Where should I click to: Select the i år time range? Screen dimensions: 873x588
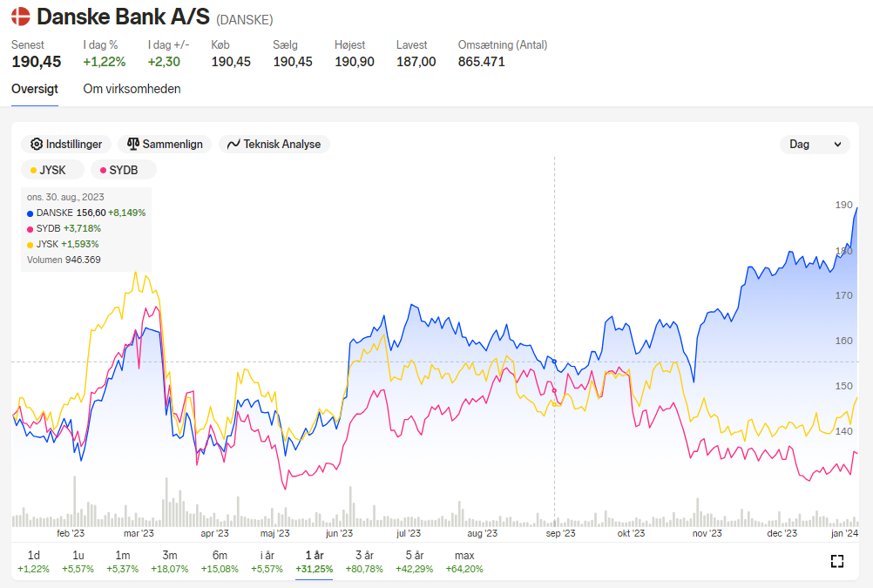pyautogui.click(x=267, y=562)
